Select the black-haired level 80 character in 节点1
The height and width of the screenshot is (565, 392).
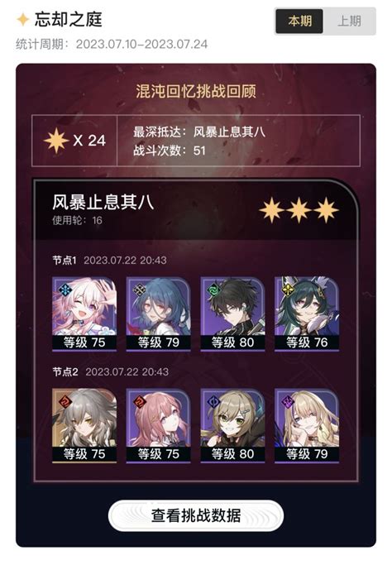pyautogui.click(x=232, y=314)
